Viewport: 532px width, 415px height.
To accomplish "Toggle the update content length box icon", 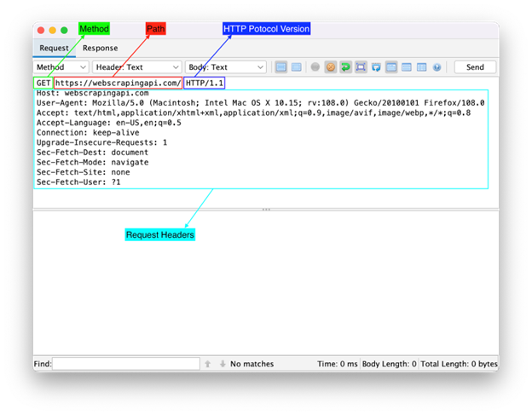I will click(x=361, y=66).
